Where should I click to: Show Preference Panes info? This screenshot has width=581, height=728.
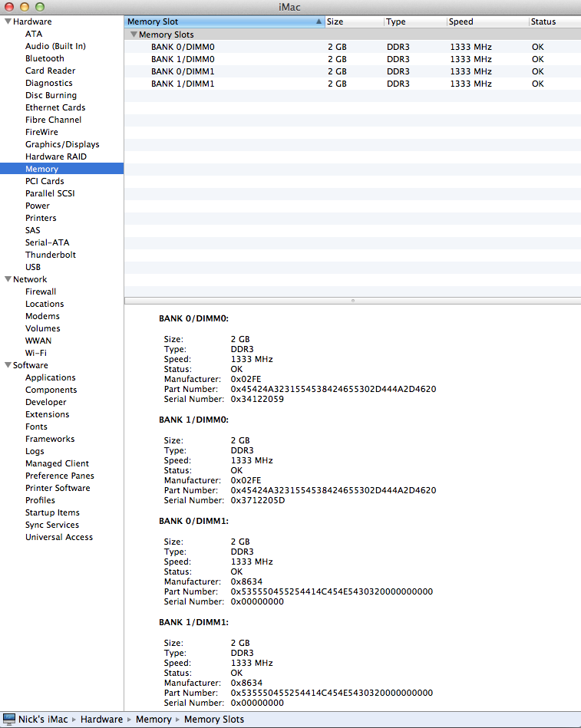point(59,476)
